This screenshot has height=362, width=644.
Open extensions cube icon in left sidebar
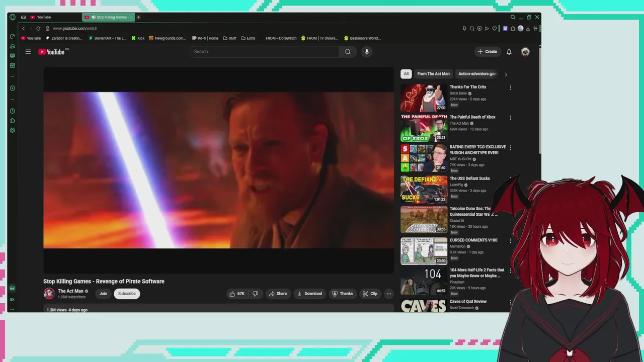pos(13,121)
